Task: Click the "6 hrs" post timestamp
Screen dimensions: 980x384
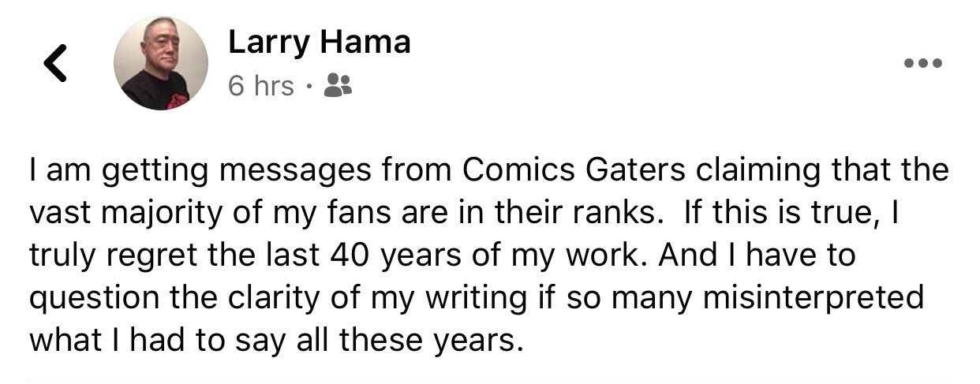Action: (260, 86)
